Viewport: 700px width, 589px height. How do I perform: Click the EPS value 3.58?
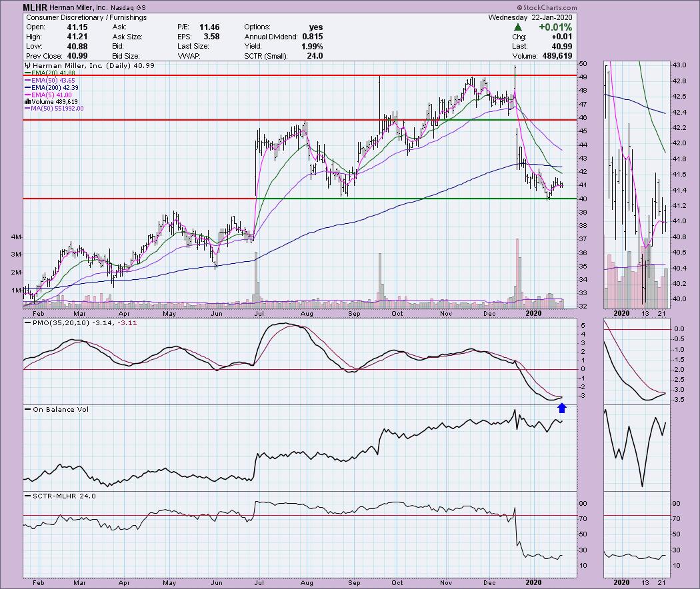(211, 37)
